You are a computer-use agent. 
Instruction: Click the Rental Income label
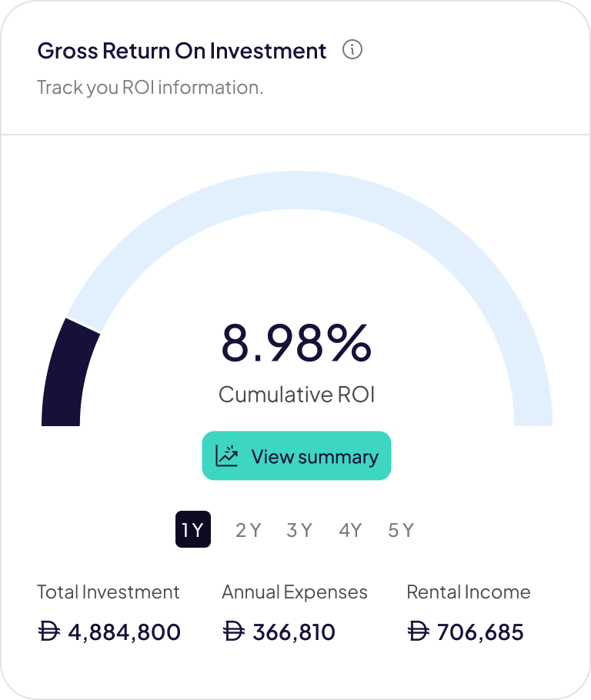point(469,592)
